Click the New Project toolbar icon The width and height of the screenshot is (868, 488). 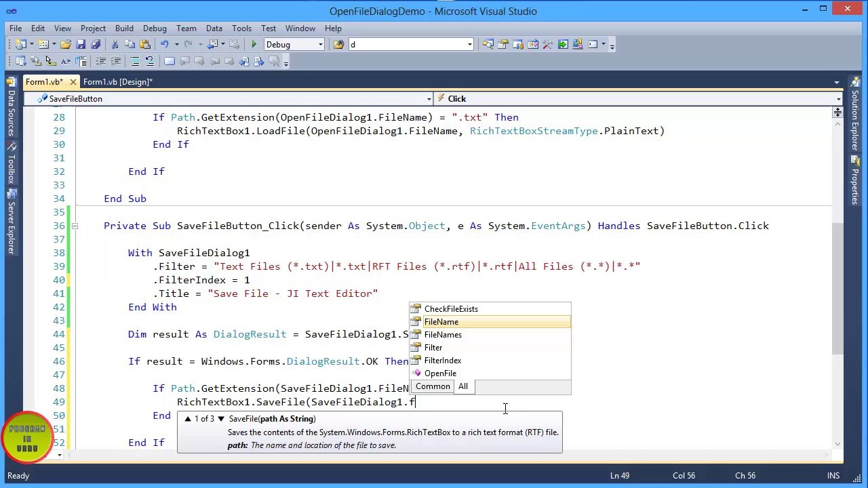coord(20,45)
